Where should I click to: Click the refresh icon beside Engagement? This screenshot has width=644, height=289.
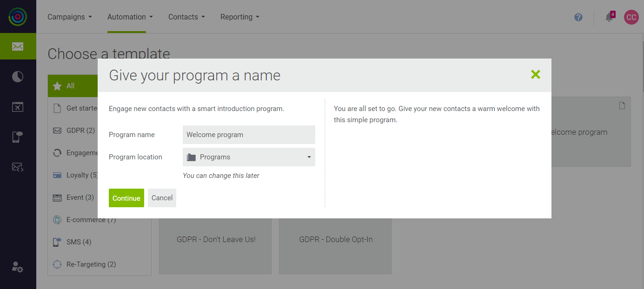[x=57, y=153]
